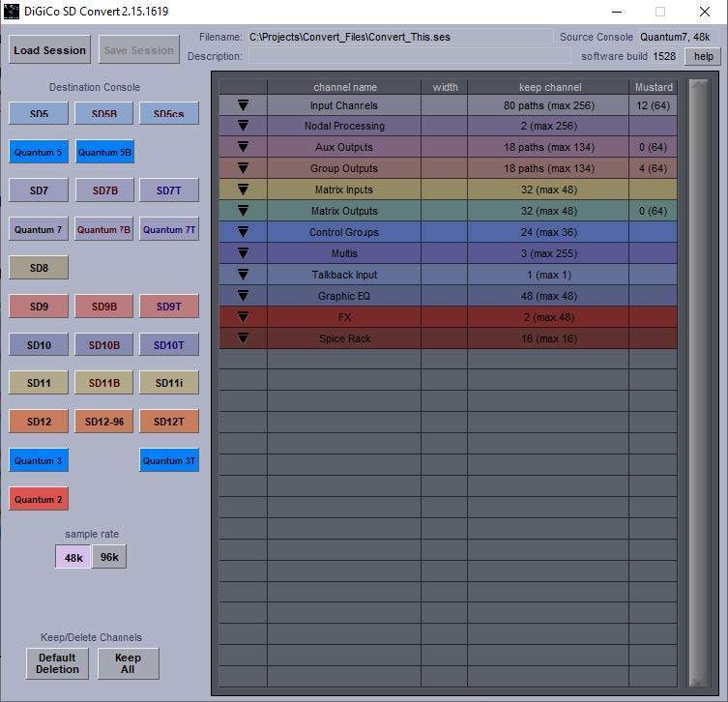Choose Quantum 5 as destination console
This screenshot has height=702, width=728.
39,152
